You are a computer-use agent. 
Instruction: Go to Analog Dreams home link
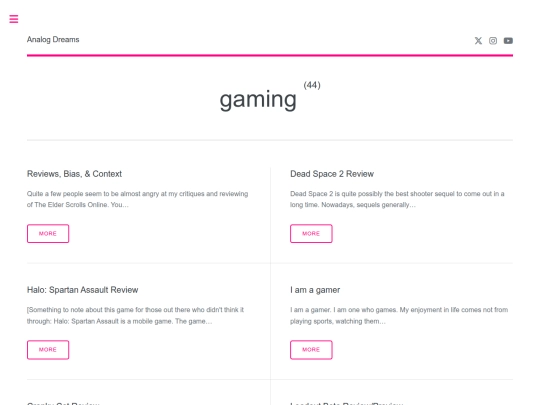pos(53,40)
